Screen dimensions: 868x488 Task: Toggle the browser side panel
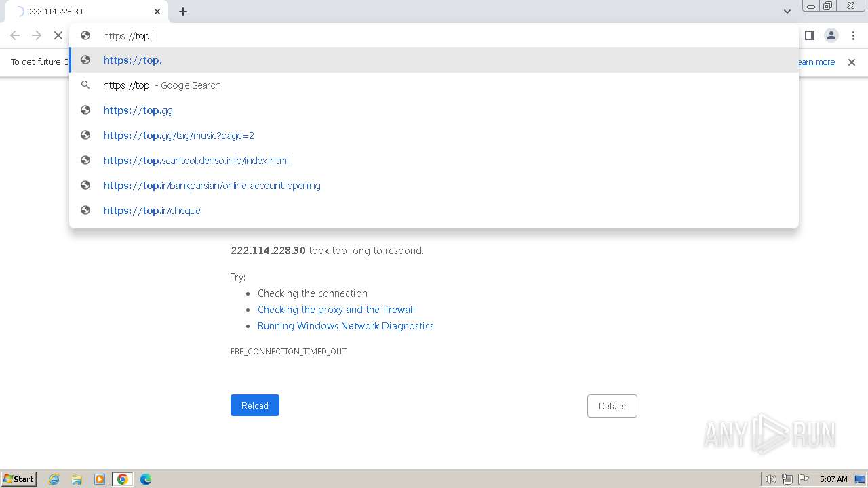(809, 35)
